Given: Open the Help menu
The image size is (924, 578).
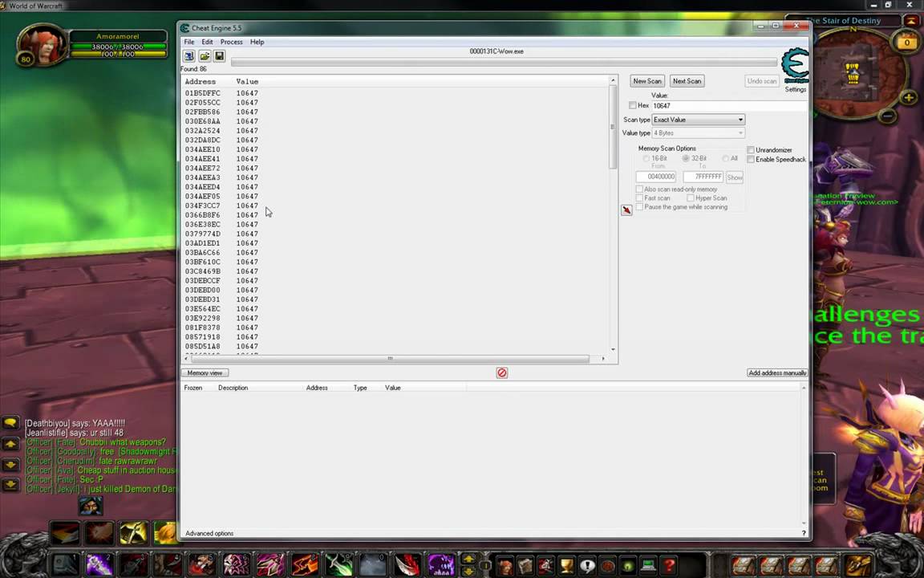Looking at the screenshot, I should [257, 42].
